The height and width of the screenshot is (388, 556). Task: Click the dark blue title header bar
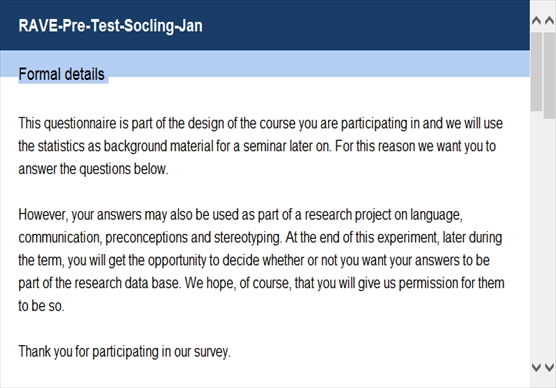(x=265, y=25)
